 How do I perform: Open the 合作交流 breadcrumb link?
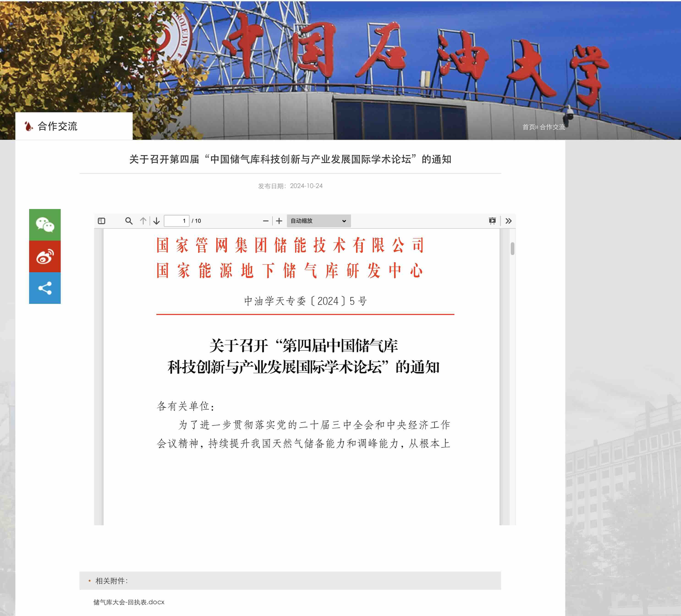click(x=552, y=127)
